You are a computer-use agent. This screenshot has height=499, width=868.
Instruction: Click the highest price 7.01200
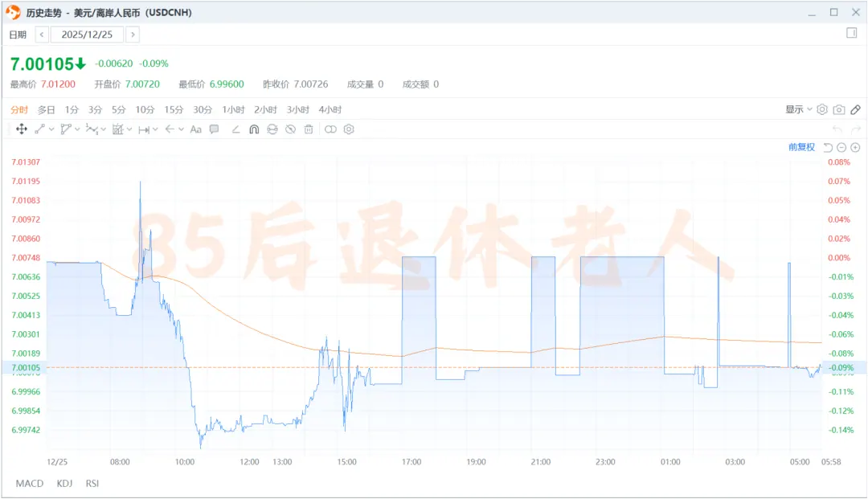coord(58,84)
